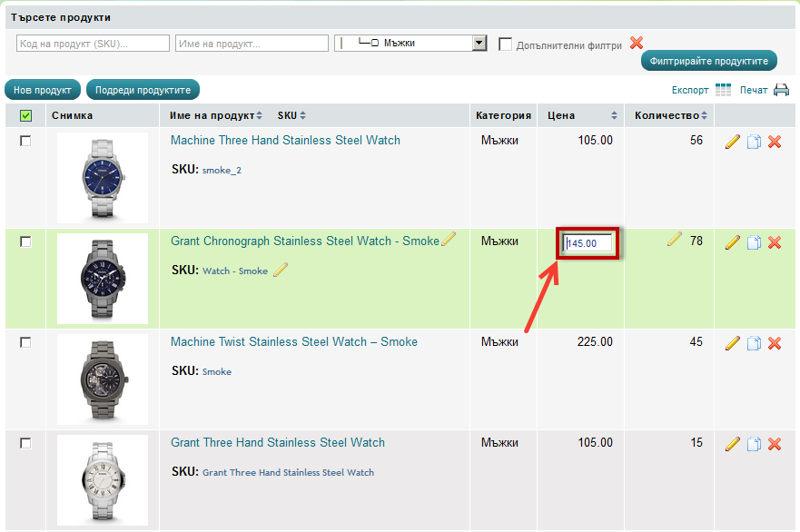Open the Мъжки category dropdown

tap(479, 44)
